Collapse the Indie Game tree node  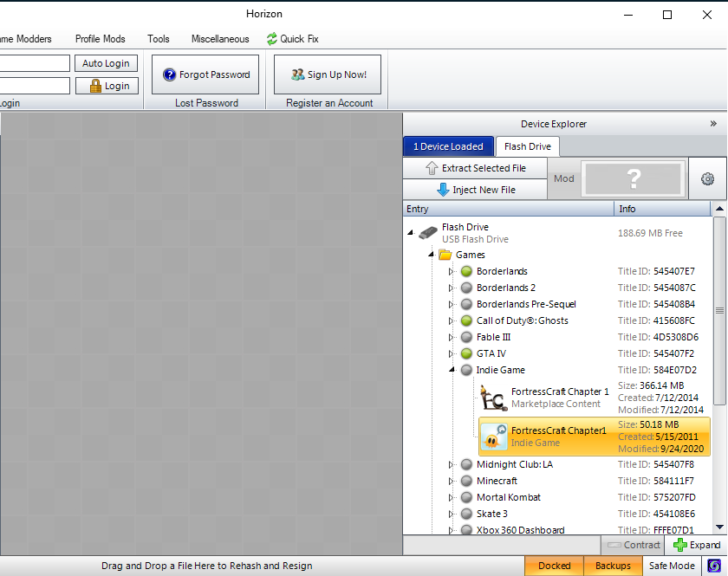coord(451,370)
